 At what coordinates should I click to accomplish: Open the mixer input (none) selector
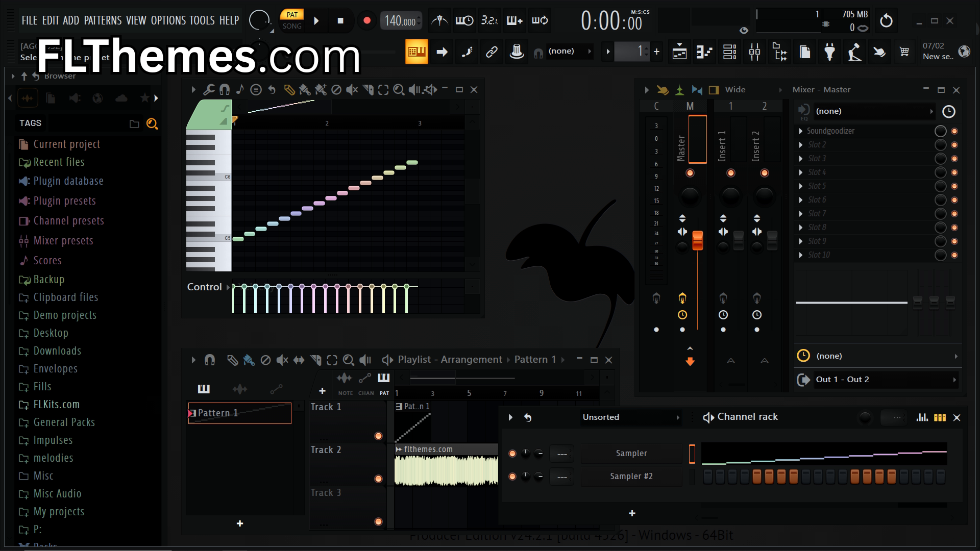pos(874,111)
